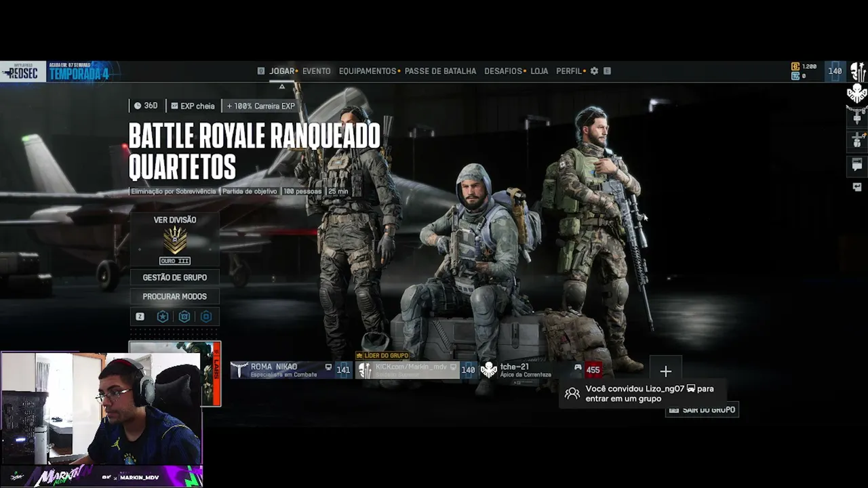Select KICK.com/Markin_mdv squad leader card
This screenshot has width=868, height=488.
coord(416,370)
